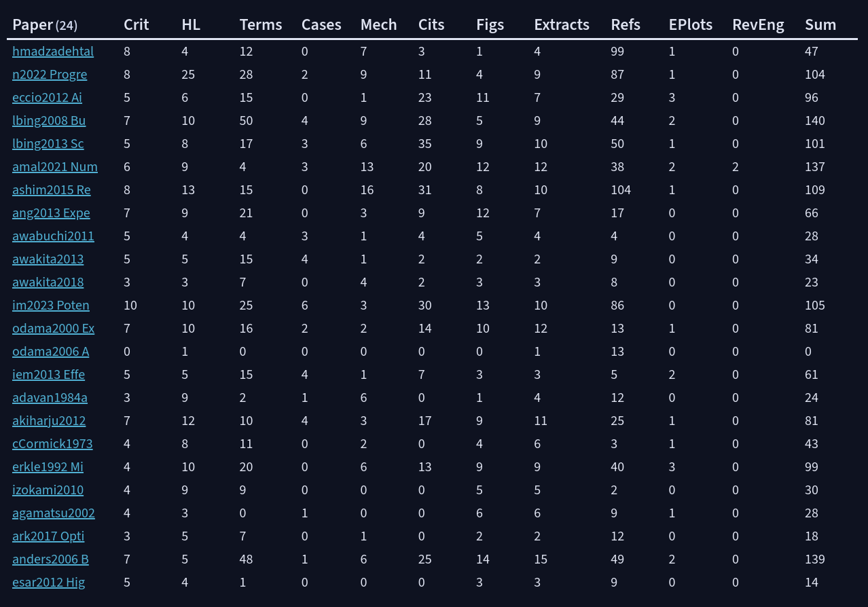Open the anders2006 B paper link
Image resolution: width=868 pixels, height=607 pixels.
50,559
